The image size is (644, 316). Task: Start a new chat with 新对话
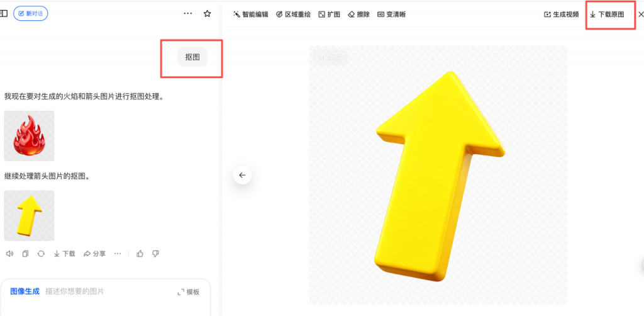(x=31, y=14)
